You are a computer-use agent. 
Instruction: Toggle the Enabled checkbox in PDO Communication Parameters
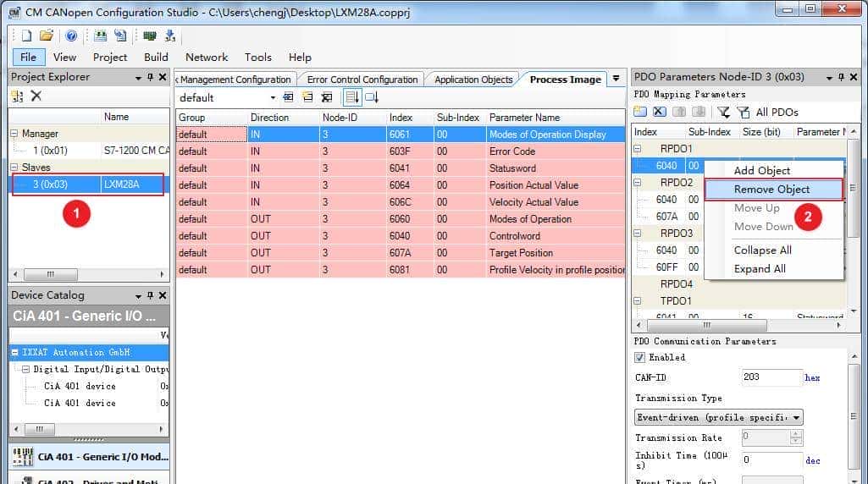pos(640,357)
